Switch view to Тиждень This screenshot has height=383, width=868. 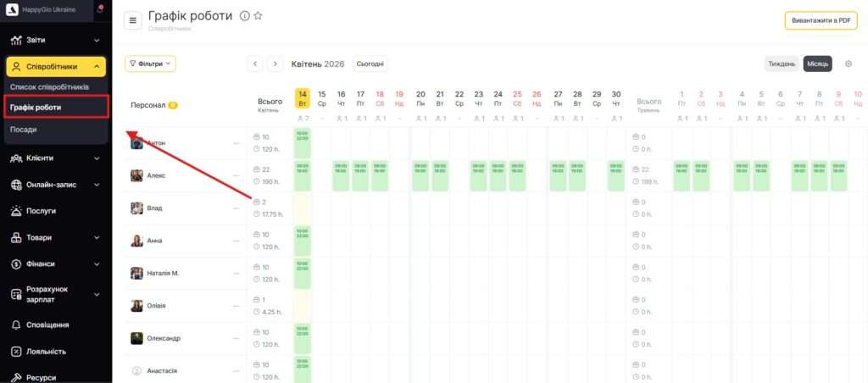(781, 64)
